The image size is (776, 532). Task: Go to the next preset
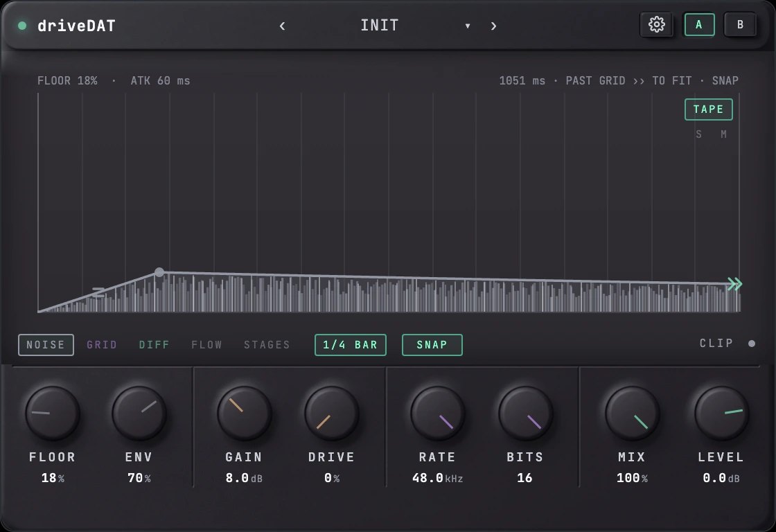pyautogui.click(x=493, y=26)
